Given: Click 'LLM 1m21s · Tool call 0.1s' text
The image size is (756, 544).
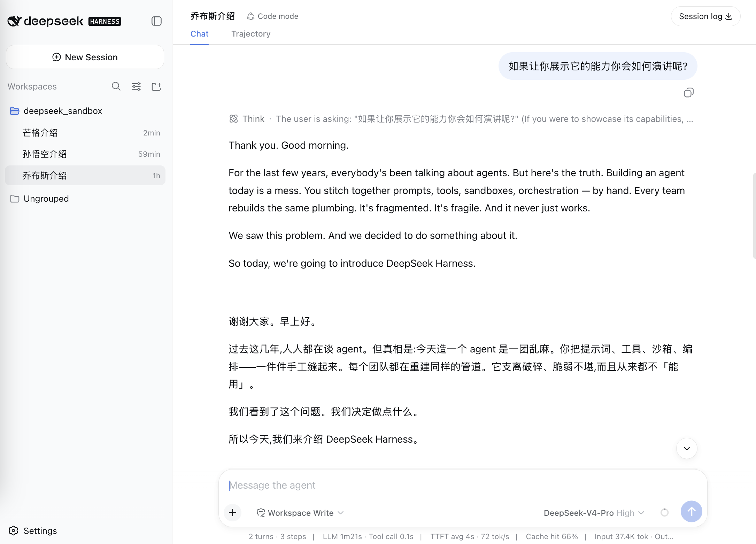Looking at the screenshot, I should coord(368,537).
